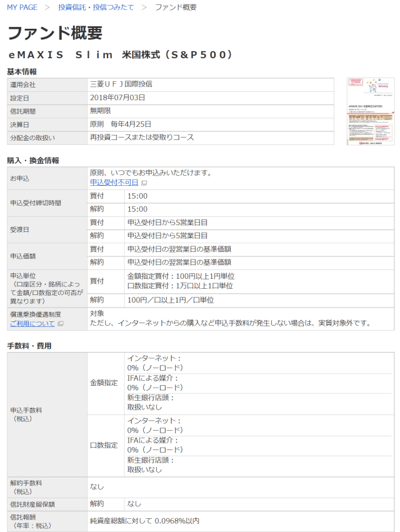Click the 決算日 row label
Screen dimensions: 400x532
(19, 124)
